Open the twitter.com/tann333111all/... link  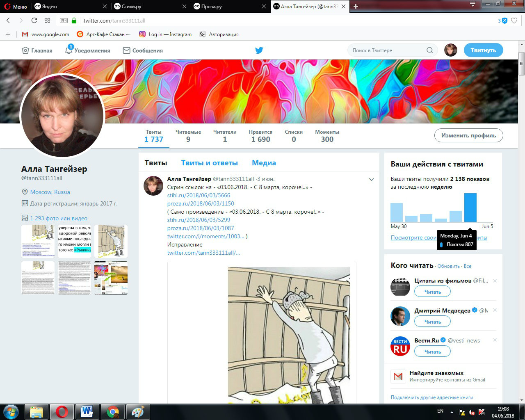coord(203,253)
